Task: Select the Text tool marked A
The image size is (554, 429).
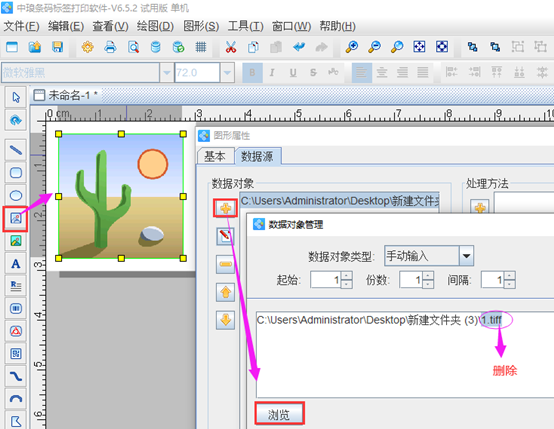Action: pyautogui.click(x=16, y=264)
